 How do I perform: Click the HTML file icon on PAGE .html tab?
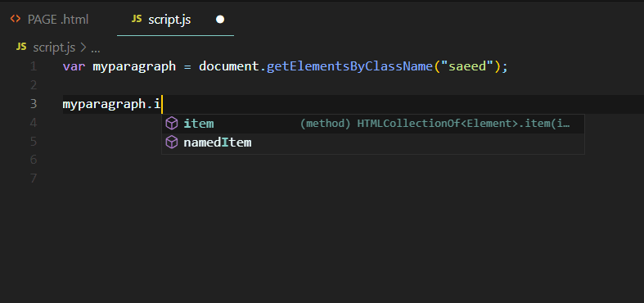[x=16, y=19]
